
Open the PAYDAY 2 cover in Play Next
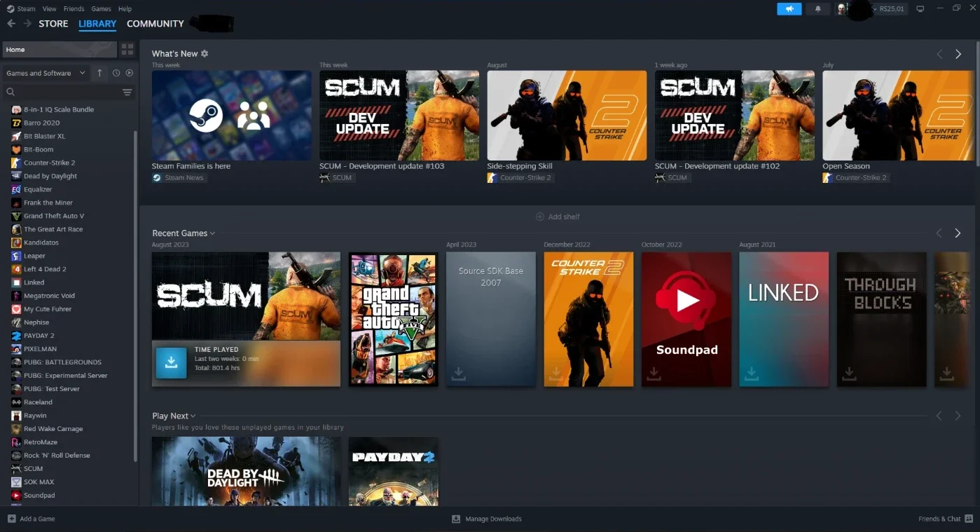394,471
